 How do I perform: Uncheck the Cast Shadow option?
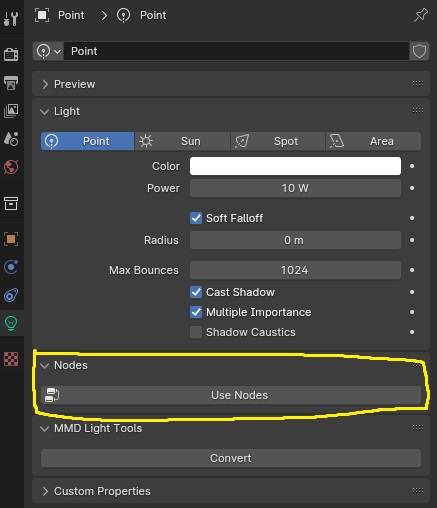click(196, 292)
